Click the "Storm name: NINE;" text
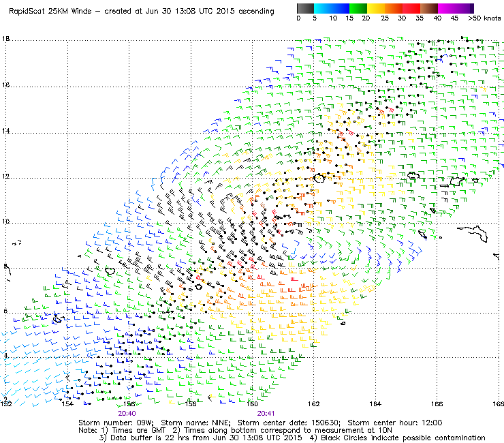This screenshot has height=443, width=504. coord(195,423)
